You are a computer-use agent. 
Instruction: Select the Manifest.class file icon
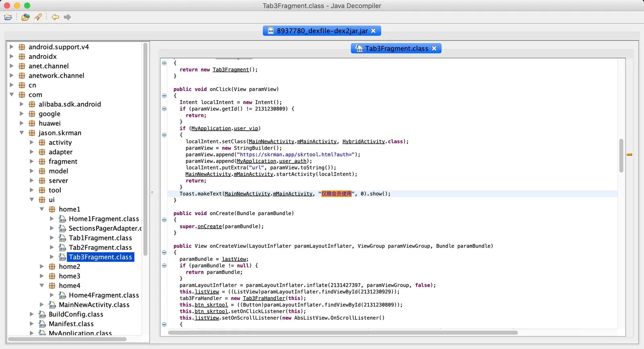click(x=42, y=324)
